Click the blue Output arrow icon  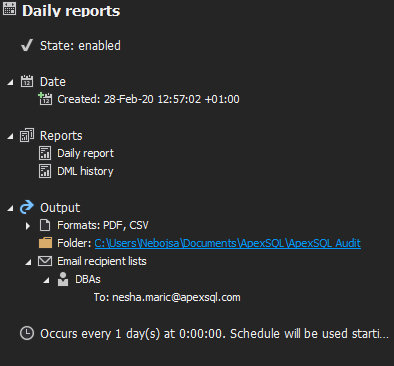27,207
